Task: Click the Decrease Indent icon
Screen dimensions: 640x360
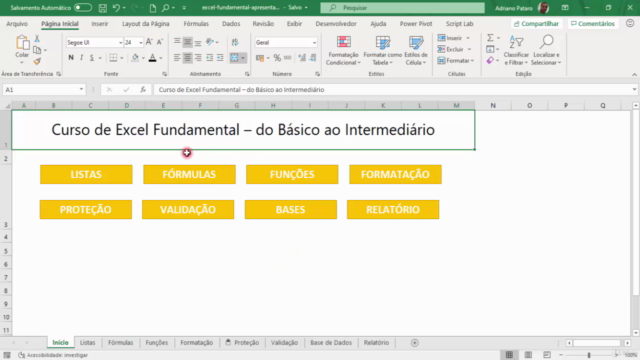Action: pos(209,58)
